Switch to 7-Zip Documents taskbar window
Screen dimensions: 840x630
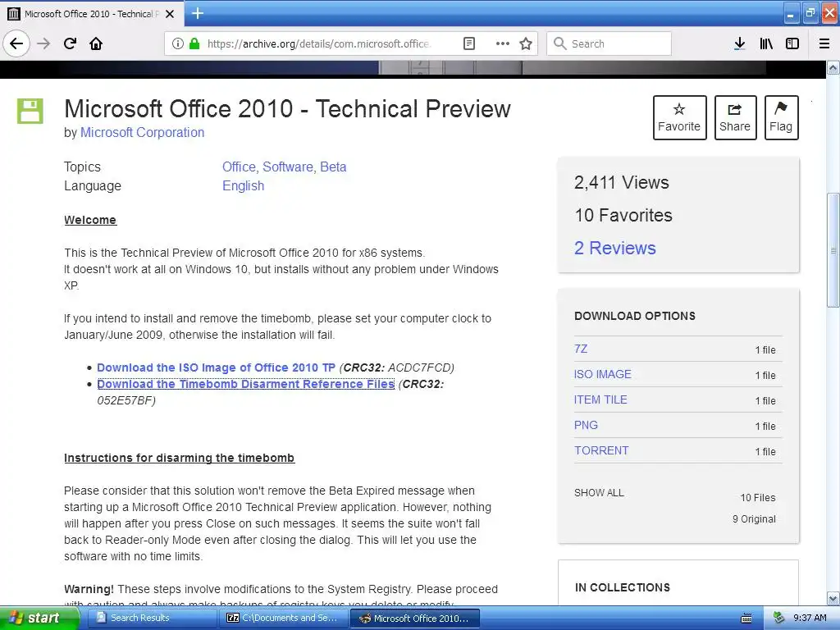coord(283,619)
